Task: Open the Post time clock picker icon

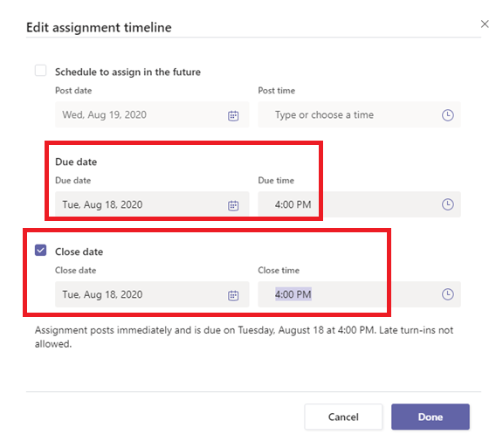Action: point(447,115)
